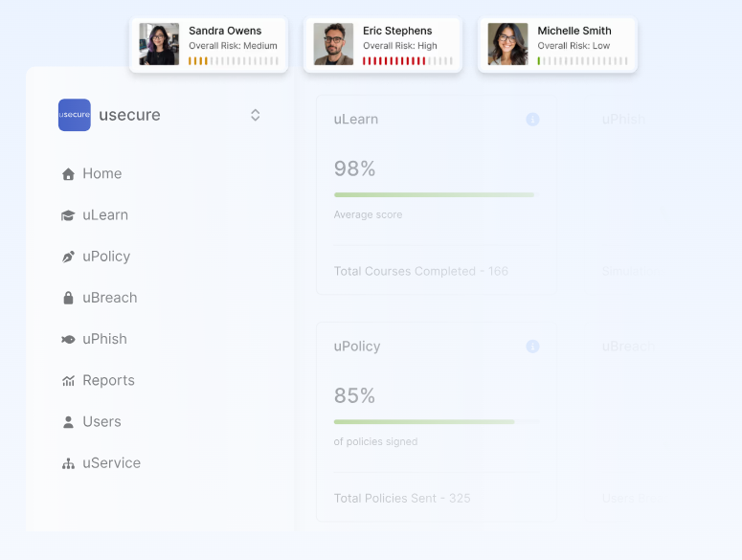Click the 'Overall Risk: Medium' label
This screenshot has height=560, width=742.
tap(233, 46)
